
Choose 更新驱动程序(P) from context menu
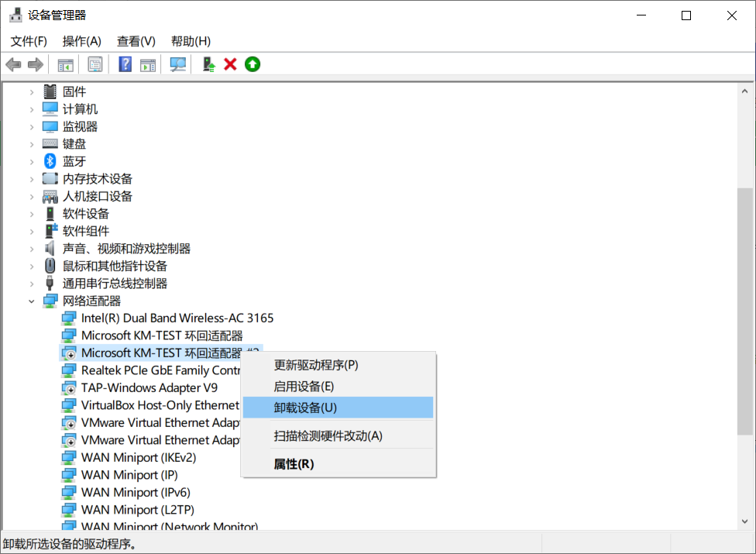(x=338, y=365)
